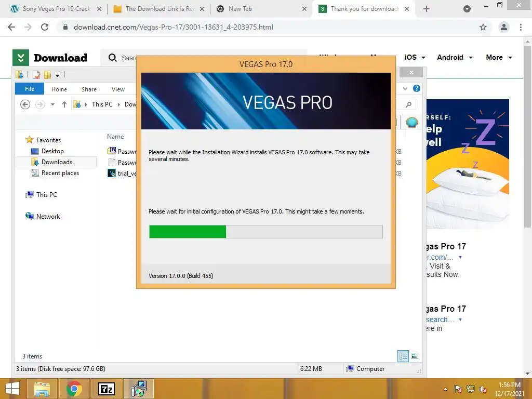Open 7-Zip from the taskbar

[x=106, y=389]
